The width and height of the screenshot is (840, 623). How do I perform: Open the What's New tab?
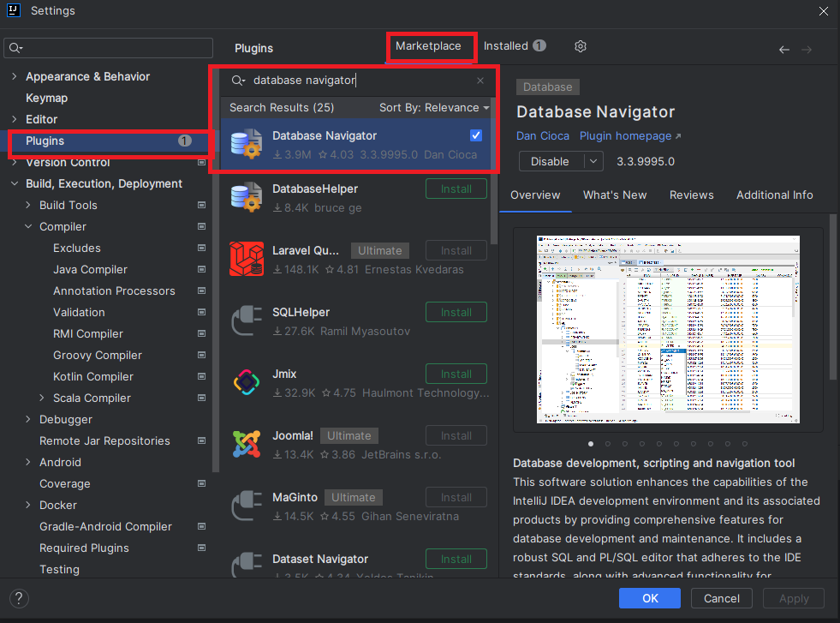click(x=615, y=195)
